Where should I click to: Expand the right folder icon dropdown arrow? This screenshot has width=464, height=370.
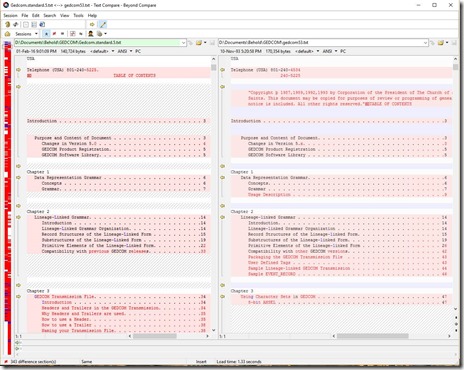447,43
